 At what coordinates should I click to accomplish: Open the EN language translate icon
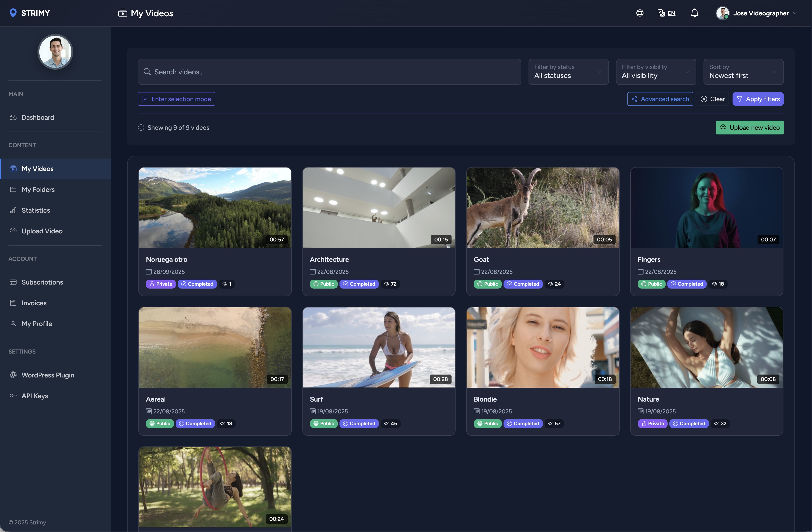pos(661,13)
